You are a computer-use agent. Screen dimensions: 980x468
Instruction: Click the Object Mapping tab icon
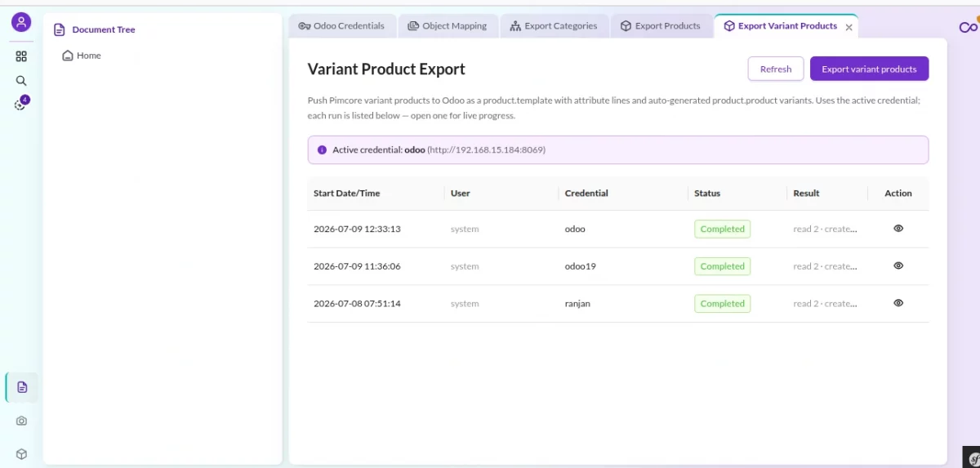413,26
